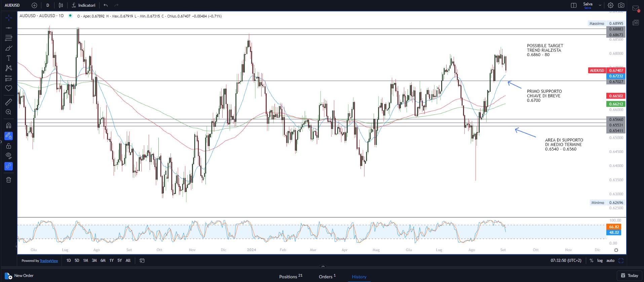Toggle log scale on price axis
The image size is (644, 282).
pyautogui.click(x=600, y=260)
